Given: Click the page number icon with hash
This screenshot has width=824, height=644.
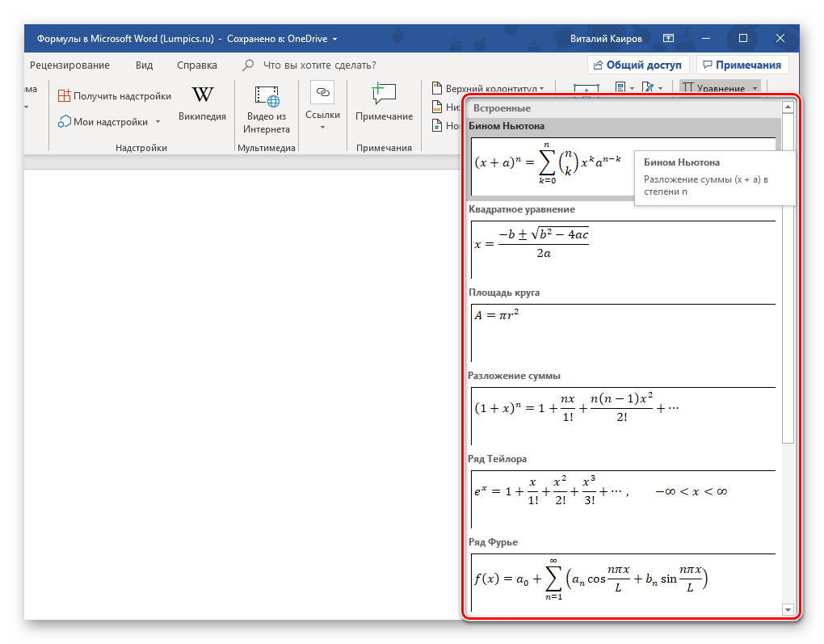Looking at the screenshot, I should pyautogui.click(x=437, y=125).
